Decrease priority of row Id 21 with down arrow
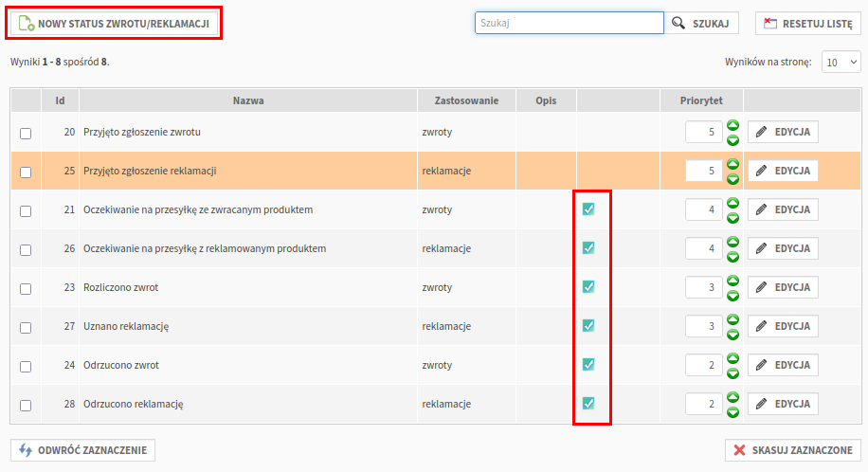 732,218
